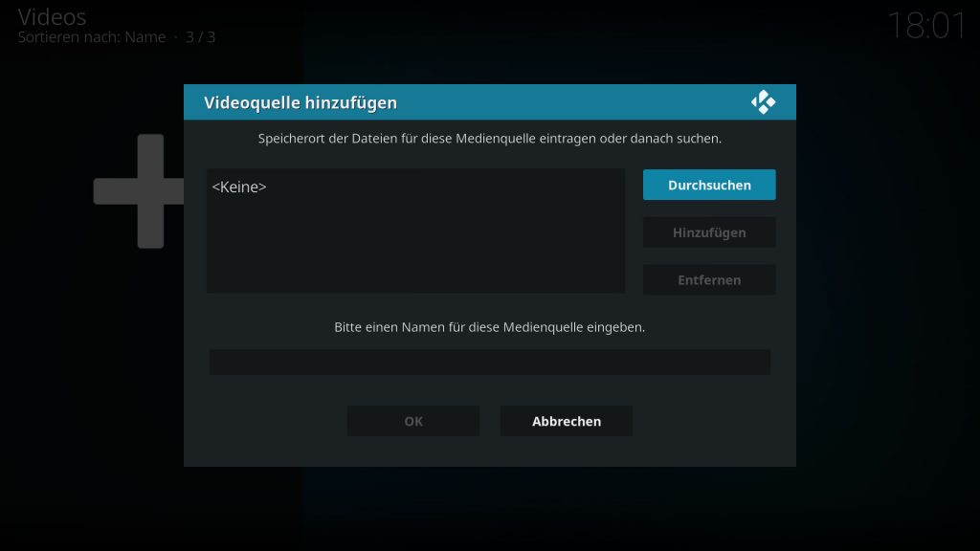Click the Hinzufügen button

[709, 232]
